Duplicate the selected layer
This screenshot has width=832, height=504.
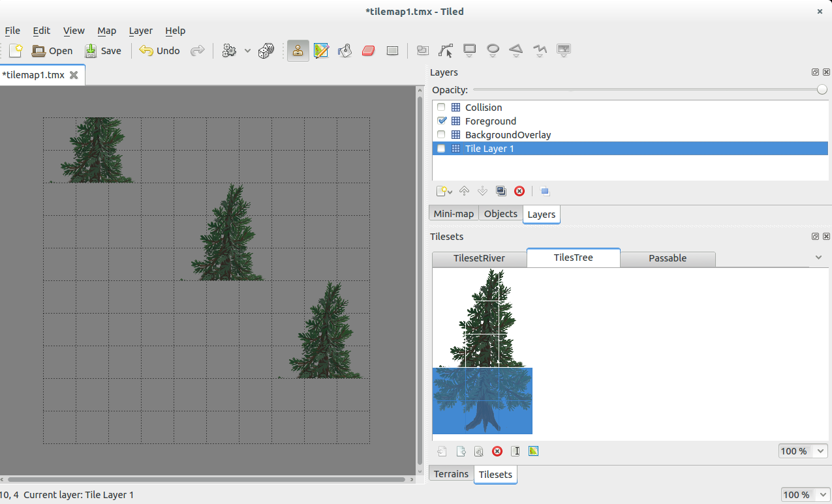coord(501,191)
